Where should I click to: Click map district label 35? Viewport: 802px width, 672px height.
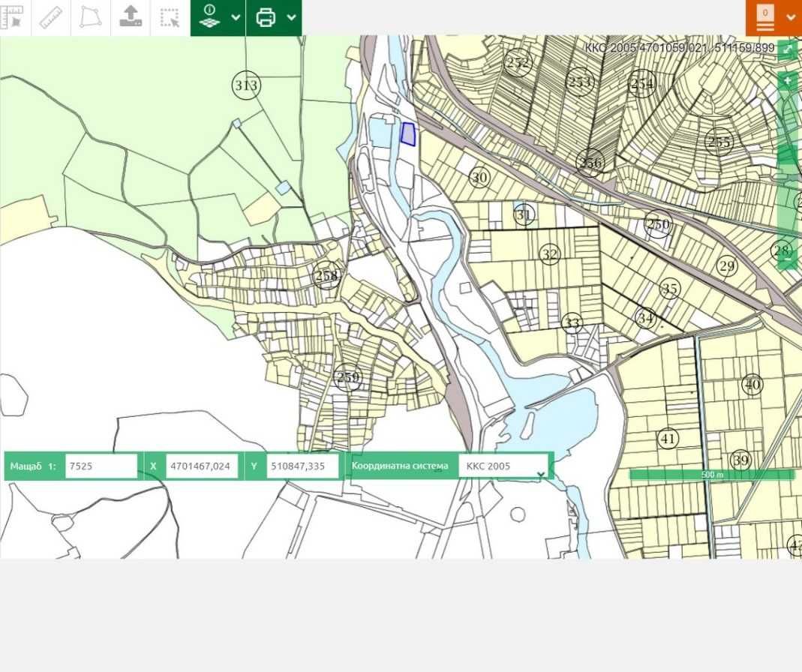(x=670, y=289)
